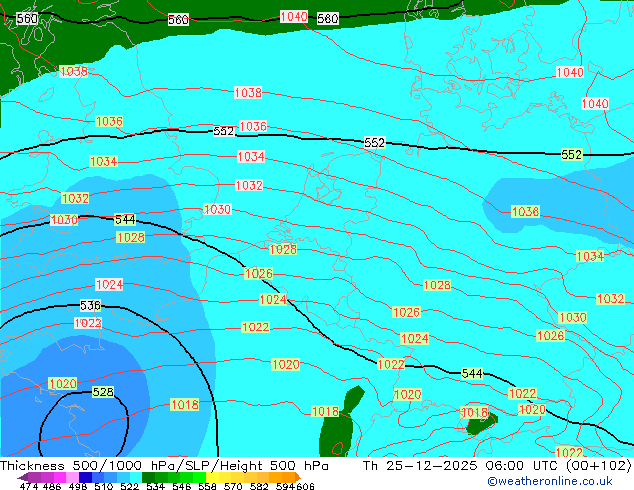The width and height of the screenshot is (634, 490).
Task: Select the black '528' height contour label
Action: (103, 392)
